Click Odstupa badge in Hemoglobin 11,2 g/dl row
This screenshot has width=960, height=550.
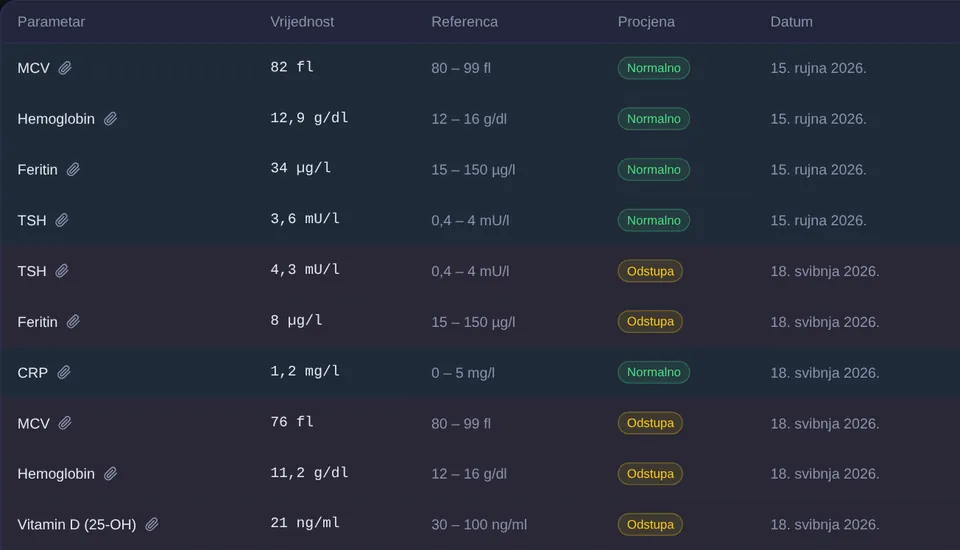point(650,474)
